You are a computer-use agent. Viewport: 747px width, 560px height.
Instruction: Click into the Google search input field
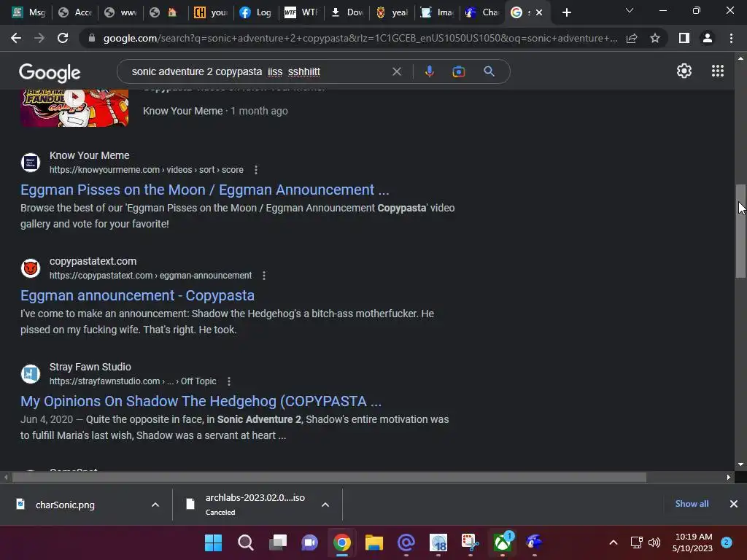pos(258,71)
